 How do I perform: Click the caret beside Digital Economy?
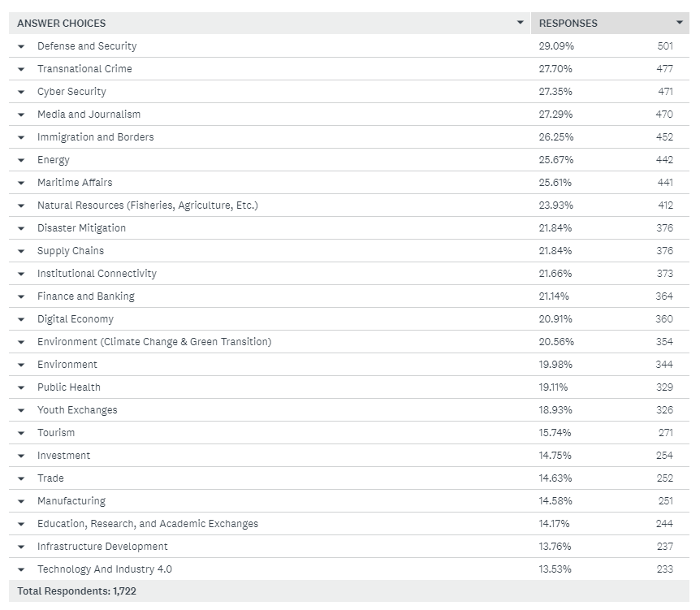(x=21, y=319)
